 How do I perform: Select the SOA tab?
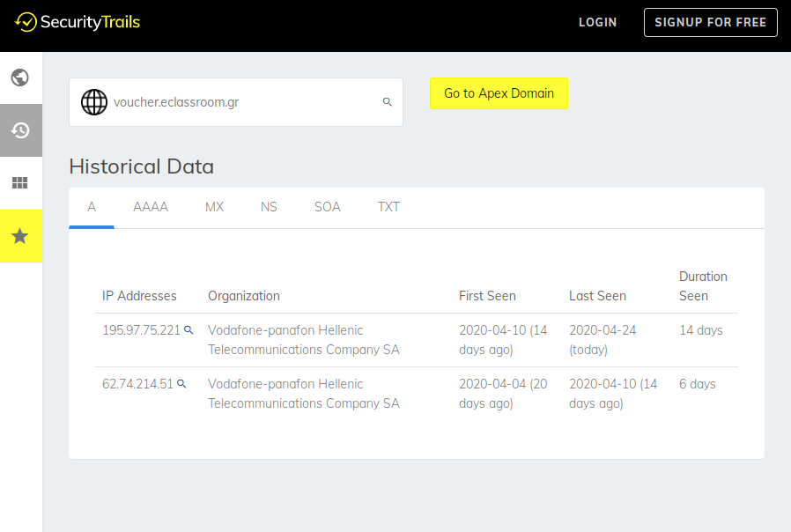328,207
